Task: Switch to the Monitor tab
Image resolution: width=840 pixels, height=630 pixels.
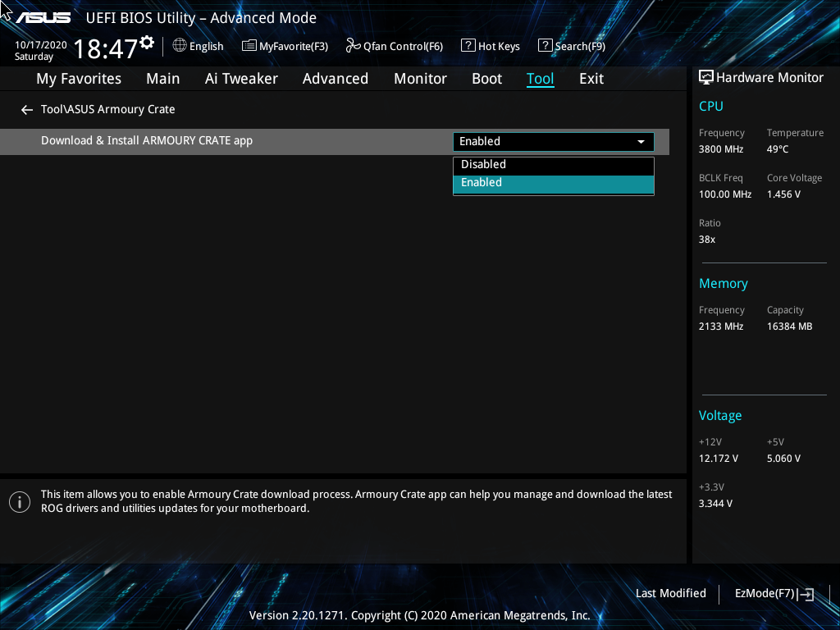Action: click(x=421, y=79)
